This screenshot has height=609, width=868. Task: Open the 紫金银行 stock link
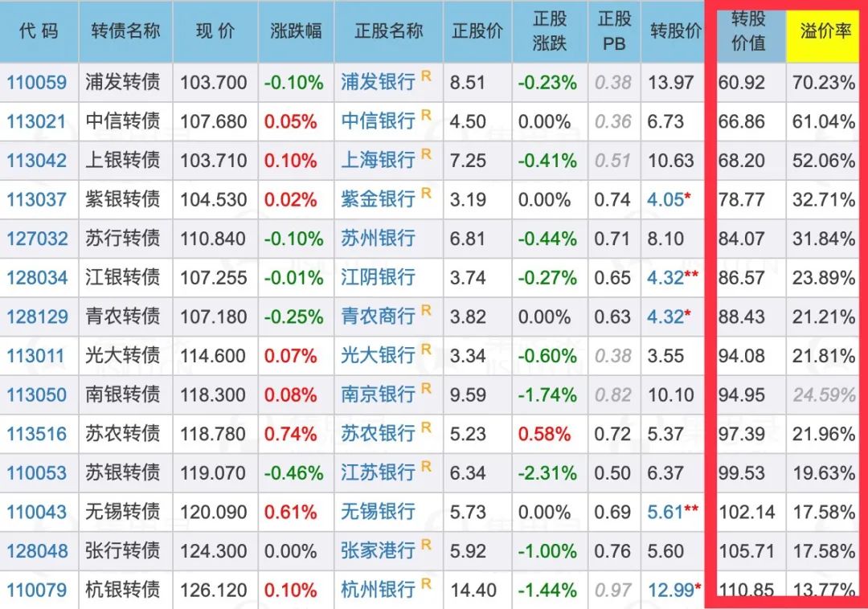coord(378,200)
